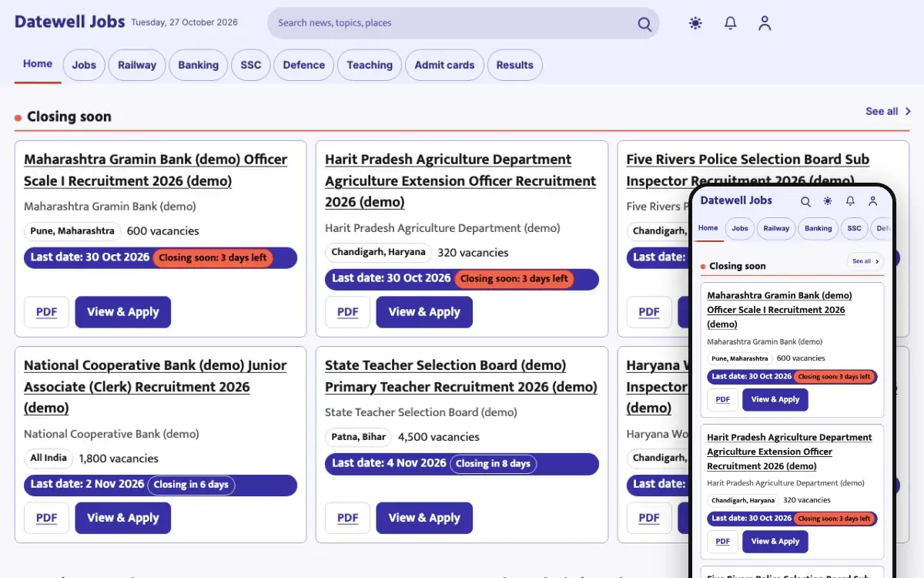
Task: Click the search icon in mobile preview
Action: point(805,201)
